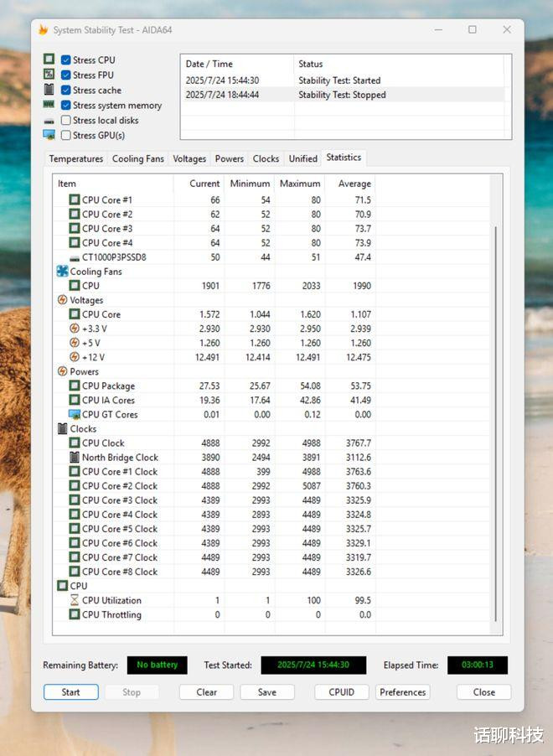The height and width of the screenshot is (756, 553).
Task: Minimize the AIDA64 window
Action: point(438,29)
